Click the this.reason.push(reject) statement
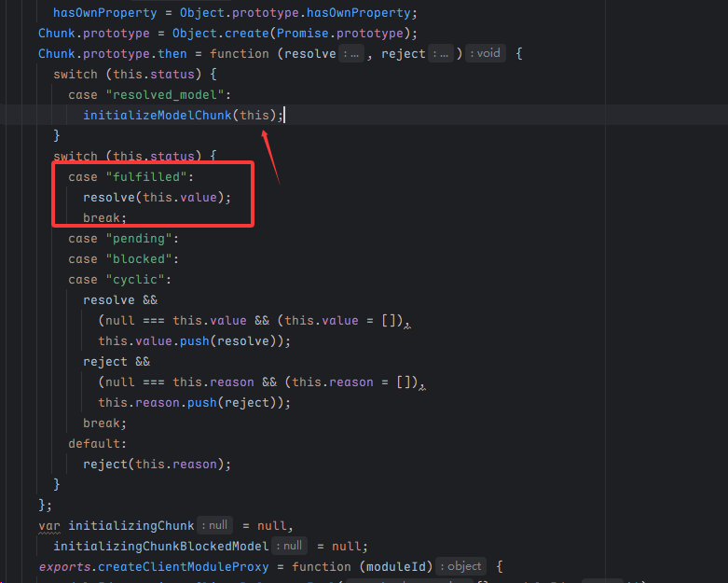The width and height of the screenshot is (728, 583). 194,402
